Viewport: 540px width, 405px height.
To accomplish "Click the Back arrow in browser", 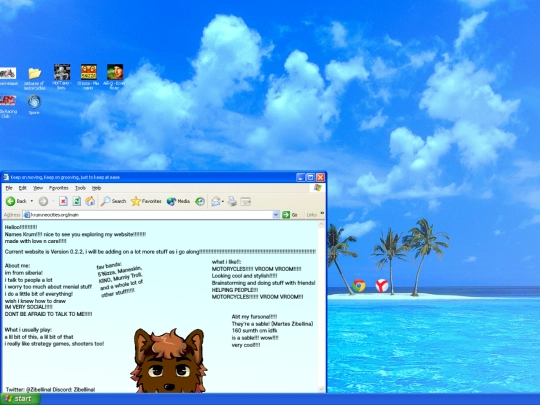I will (10, 201).
